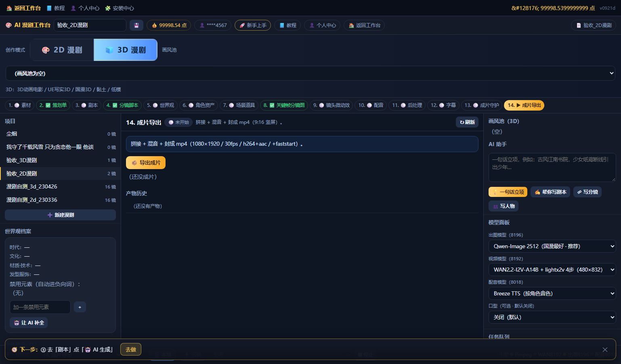This screenshot has width=621, height=364.
Task: Go to step 1 素材
Action: pyautogui.click(x=20, y=105)
